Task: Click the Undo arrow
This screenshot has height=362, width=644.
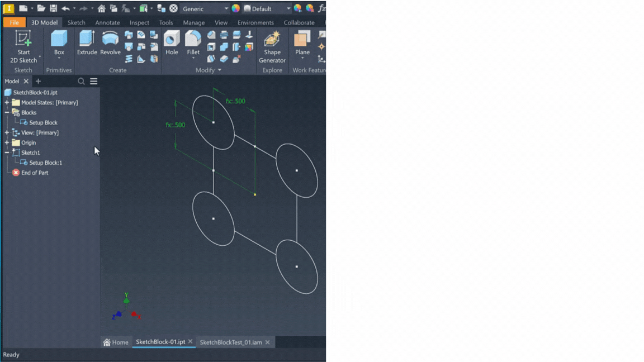Action: [65, 8]
